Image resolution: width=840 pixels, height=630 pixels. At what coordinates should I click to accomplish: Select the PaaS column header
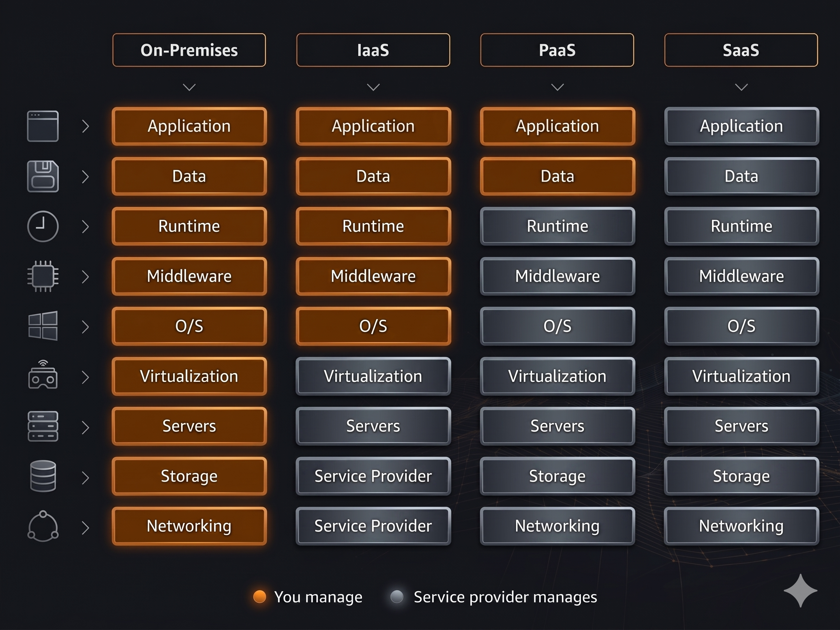click(557, 50)
